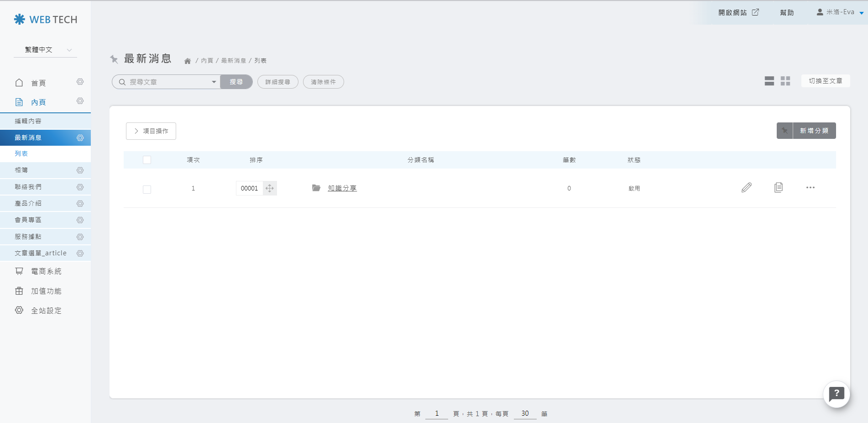Click the copy document icon in row 1
The width and height of the screenshot is (868, 423).
pos(779,188)
